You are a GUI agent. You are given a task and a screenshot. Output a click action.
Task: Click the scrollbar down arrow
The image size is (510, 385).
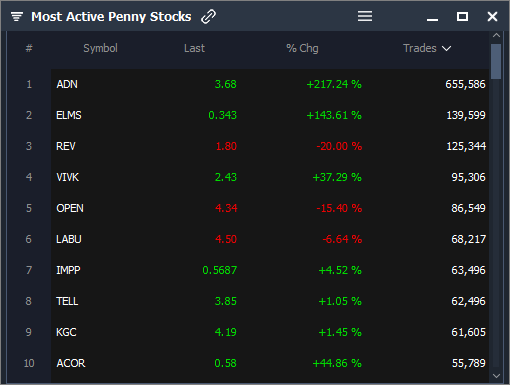(496, 376)
